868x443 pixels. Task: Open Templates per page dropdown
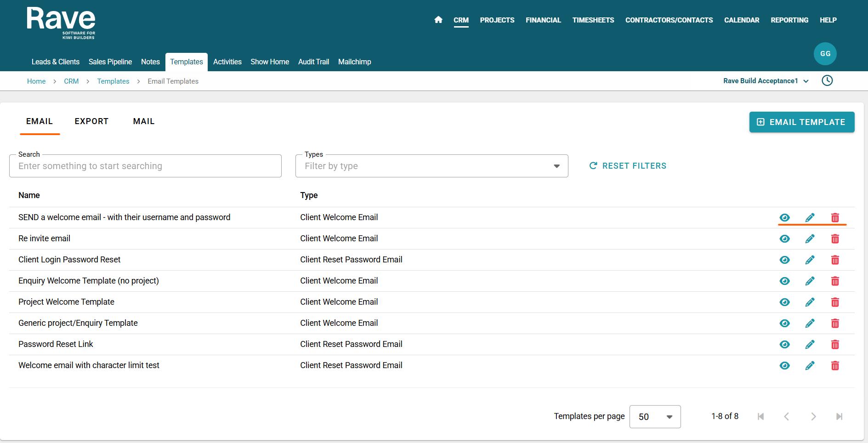(655, 417)
